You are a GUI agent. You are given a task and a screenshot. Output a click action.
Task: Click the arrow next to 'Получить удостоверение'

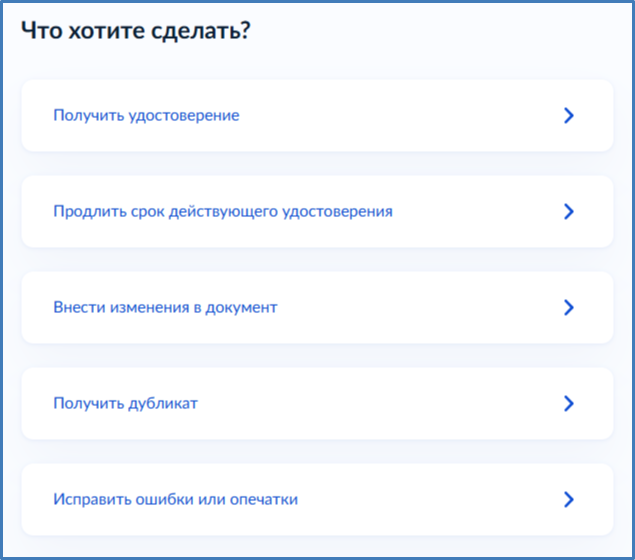pyautogui.click(x=568, y=116)
